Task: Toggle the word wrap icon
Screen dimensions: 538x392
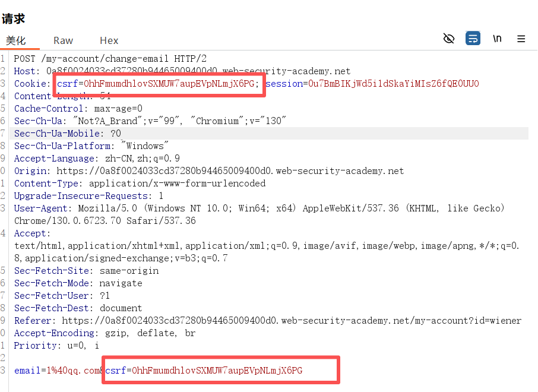Action: coord(473,39)
